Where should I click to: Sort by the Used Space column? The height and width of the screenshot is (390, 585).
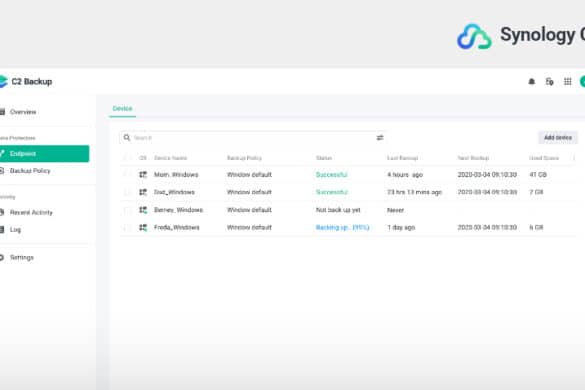click(x=544, y=158)
